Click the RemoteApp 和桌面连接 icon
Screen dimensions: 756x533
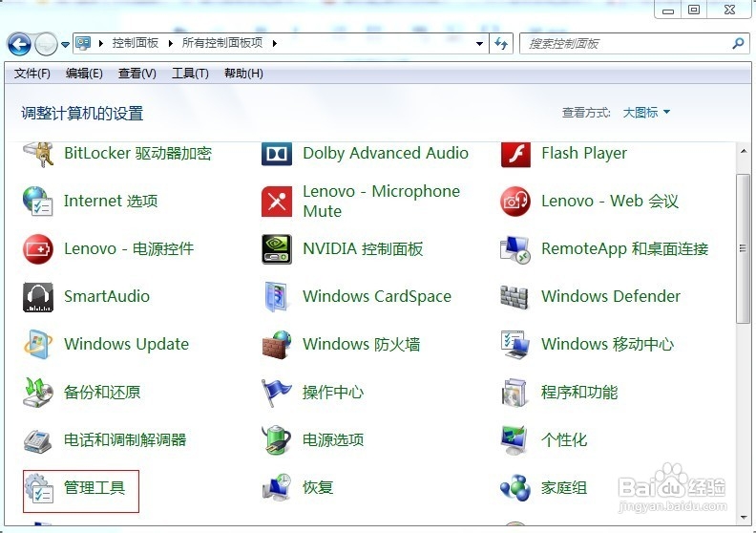click(515, 249)
